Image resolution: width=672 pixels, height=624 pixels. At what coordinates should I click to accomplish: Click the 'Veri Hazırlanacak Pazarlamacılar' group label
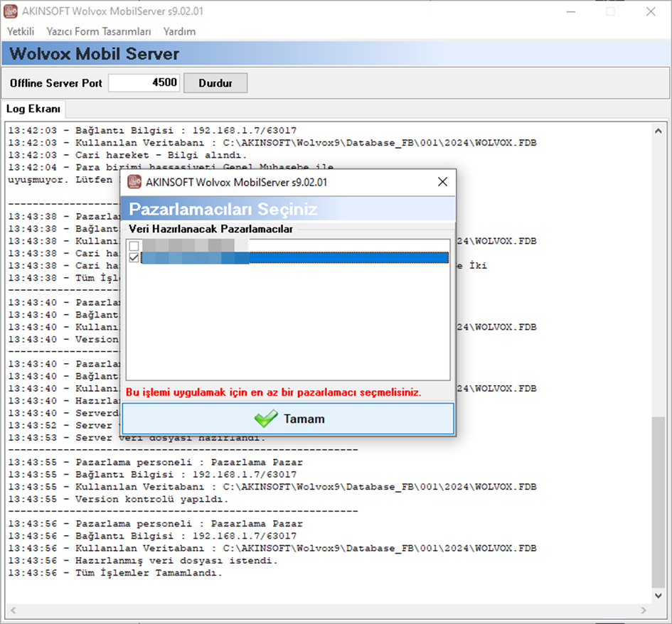pyautogui.click(x=211, y=229)
